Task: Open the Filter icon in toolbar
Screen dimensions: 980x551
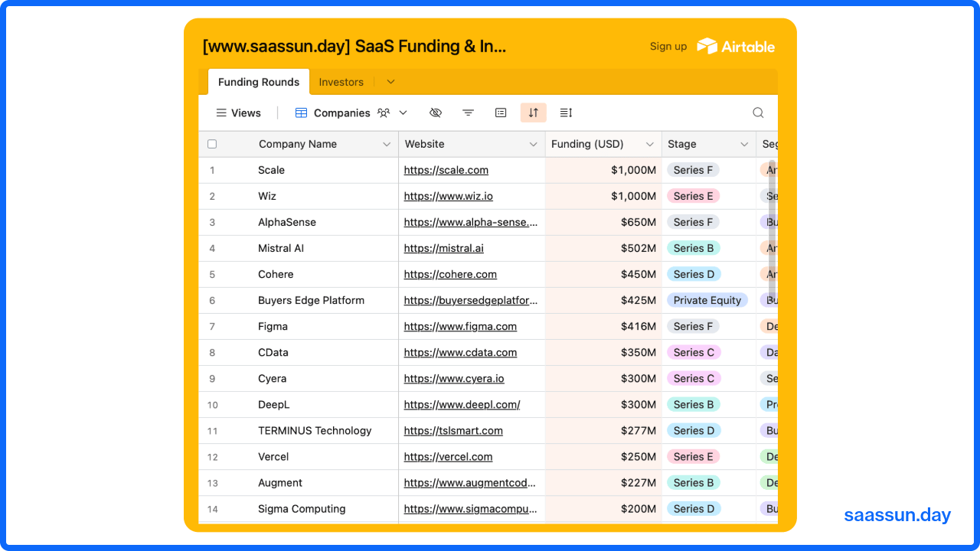Action: click(x=468, y=112)
